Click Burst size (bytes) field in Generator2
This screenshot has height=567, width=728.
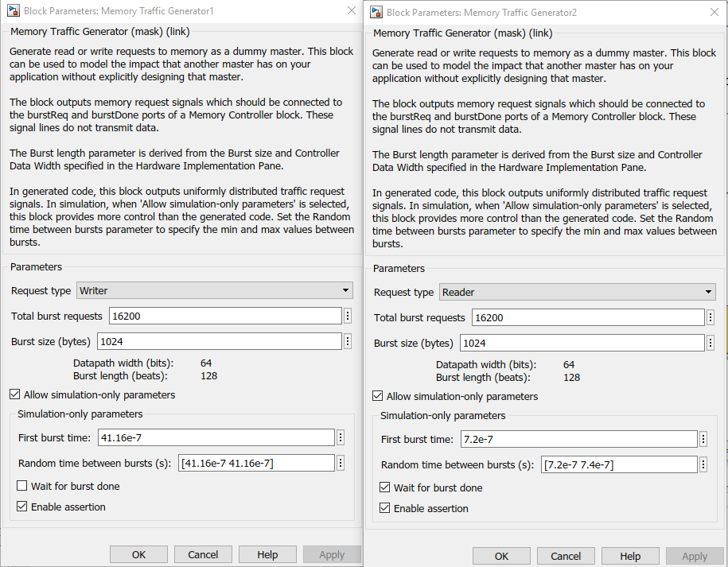[582, 343]
